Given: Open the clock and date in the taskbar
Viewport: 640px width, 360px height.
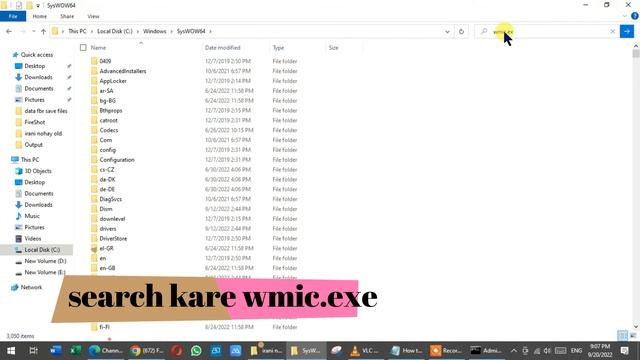Looking at the screenshot, I should (x=600, y=351).
